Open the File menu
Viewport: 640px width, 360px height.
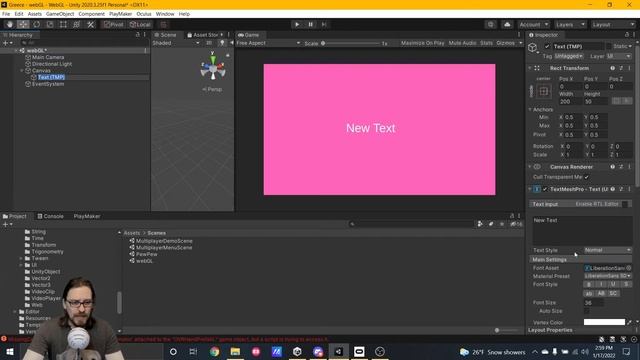pos(6,14)
